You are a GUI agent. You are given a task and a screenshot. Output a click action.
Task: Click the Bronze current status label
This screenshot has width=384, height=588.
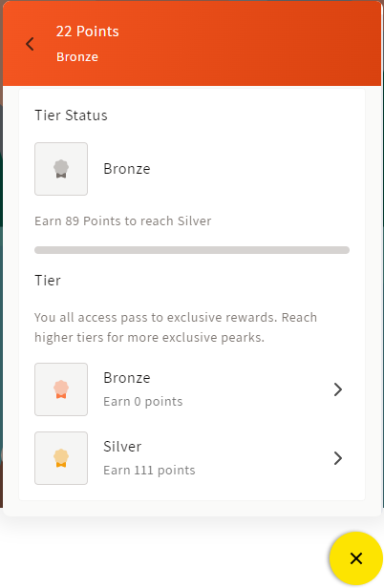click(127, 169)
